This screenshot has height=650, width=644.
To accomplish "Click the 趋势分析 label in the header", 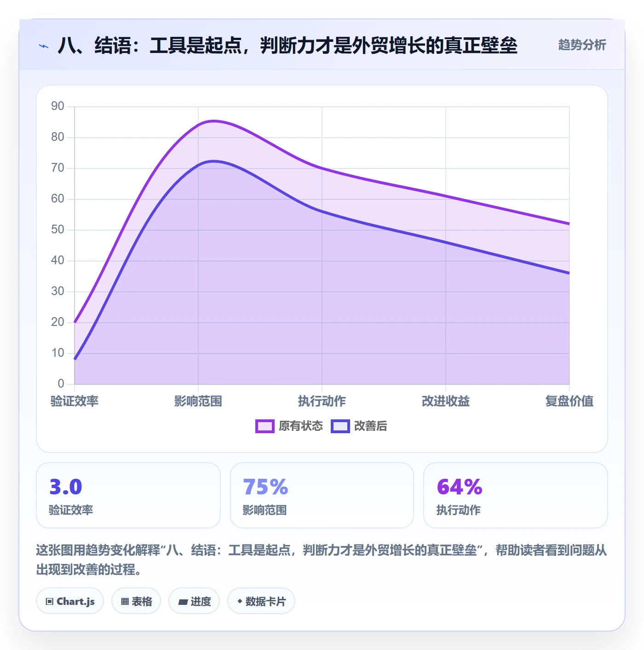I will pyautogui.click(x=582, y=45).
